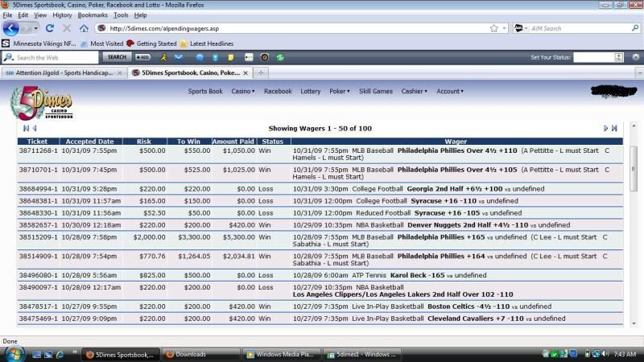Image resolution: width=644 pixels, height=362 pixels.
Task: Jump to last page of wagers
Action: pos(614,129)
